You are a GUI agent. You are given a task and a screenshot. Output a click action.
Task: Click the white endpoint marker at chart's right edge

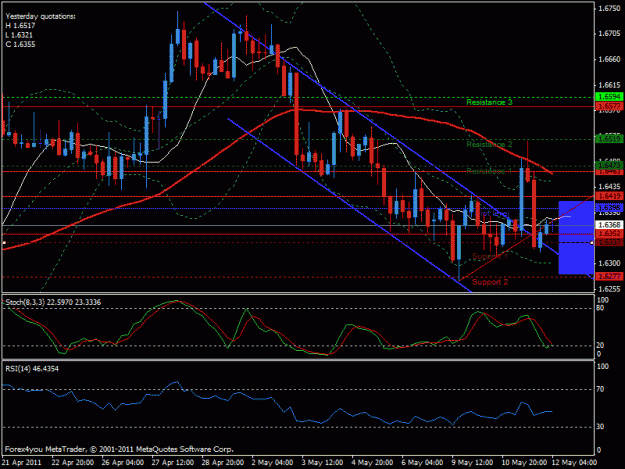pyautogui.click(x=592, y=243)
